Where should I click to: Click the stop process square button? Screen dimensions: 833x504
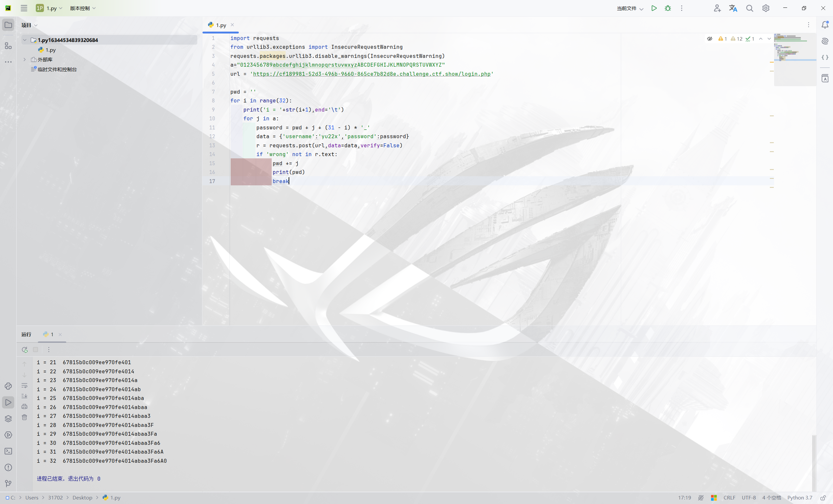(35, 350)
